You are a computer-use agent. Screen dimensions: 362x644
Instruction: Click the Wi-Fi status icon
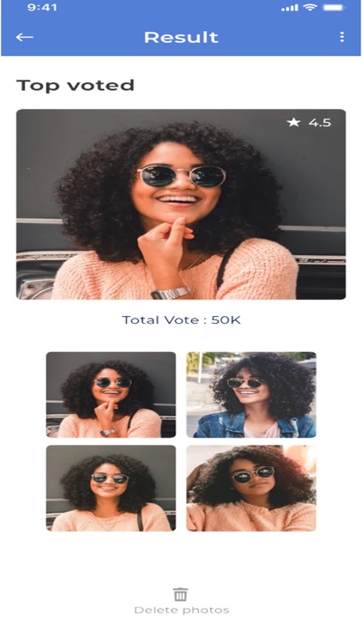[311, 8]
